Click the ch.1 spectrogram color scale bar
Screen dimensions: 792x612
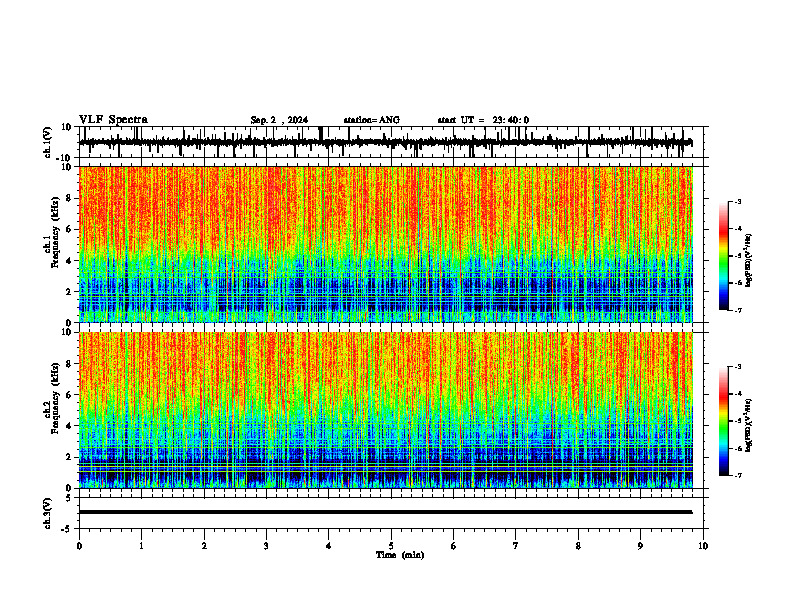coord(723,255)
